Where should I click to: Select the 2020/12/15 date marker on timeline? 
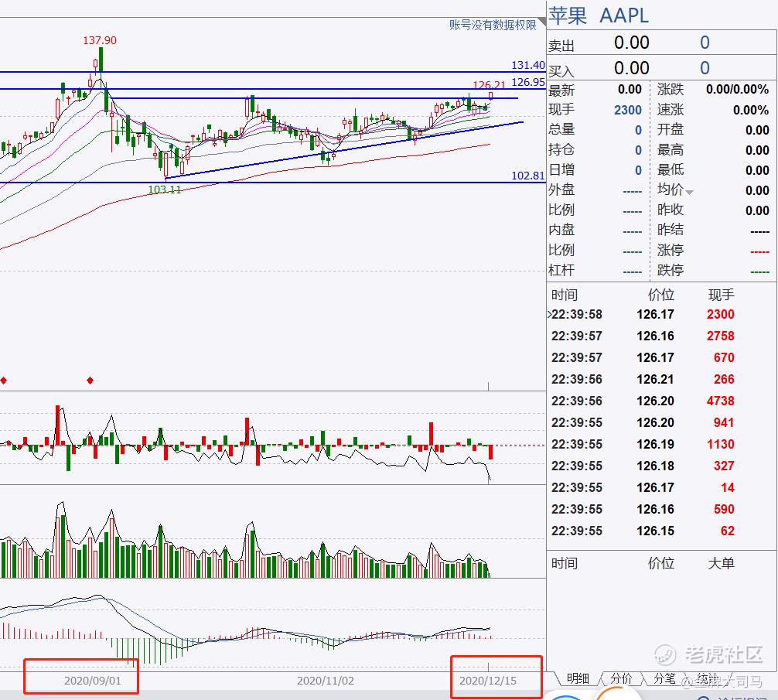coord(488,680)
